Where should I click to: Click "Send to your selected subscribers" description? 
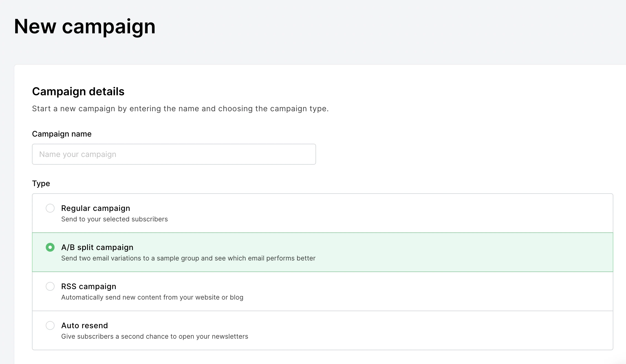[x=114, y=219]
